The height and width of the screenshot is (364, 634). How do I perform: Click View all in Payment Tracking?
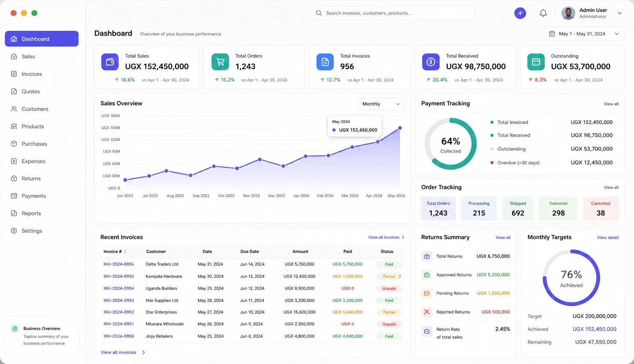coord(611,104)
